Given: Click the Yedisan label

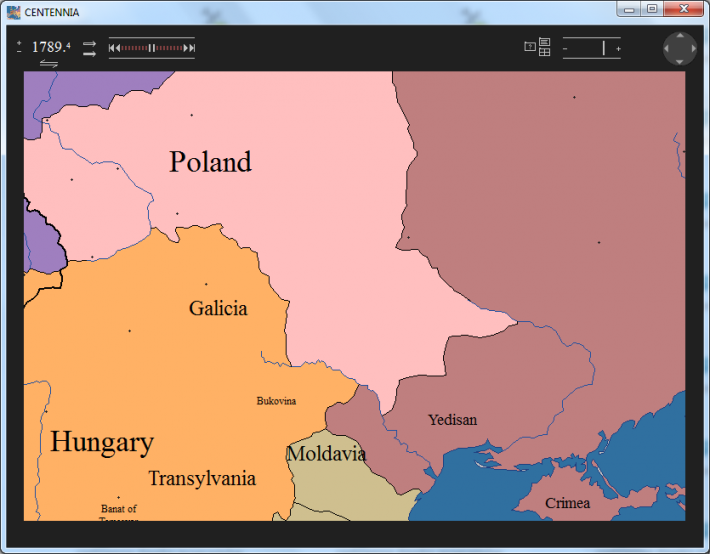Looking at the screenshot, I should point(452,420).
